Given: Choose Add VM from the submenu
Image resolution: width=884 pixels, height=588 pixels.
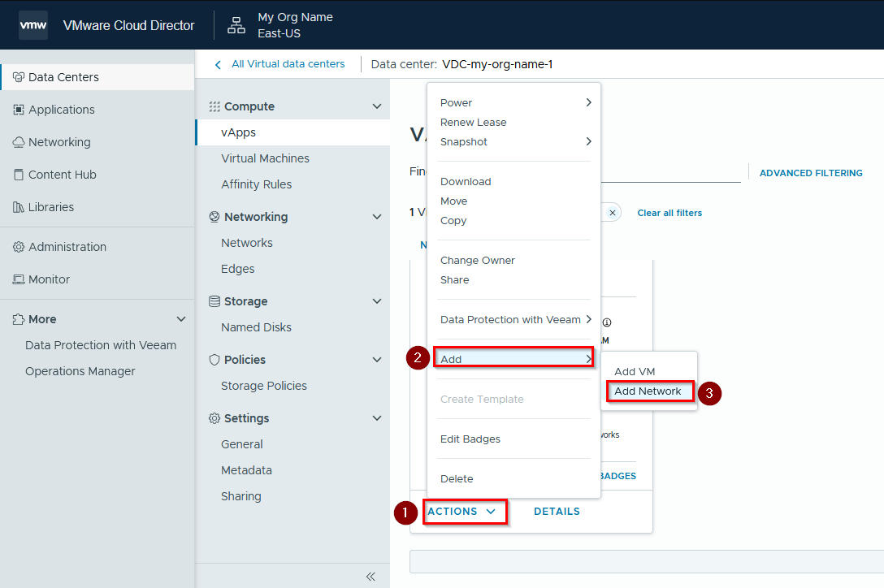Looking at the screenshot, I should point(635,371).
